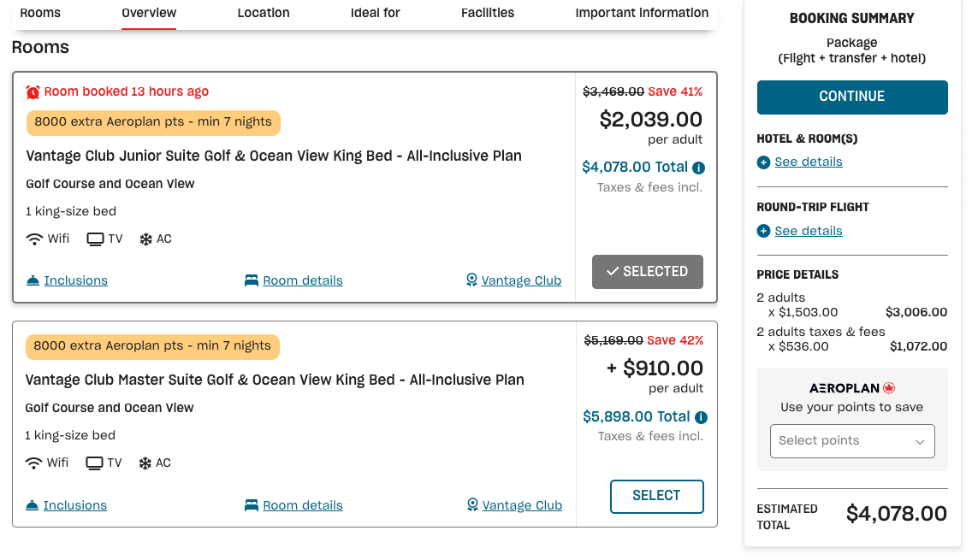
Task: Go to the Important information tab
Action: tap(642, 13)
